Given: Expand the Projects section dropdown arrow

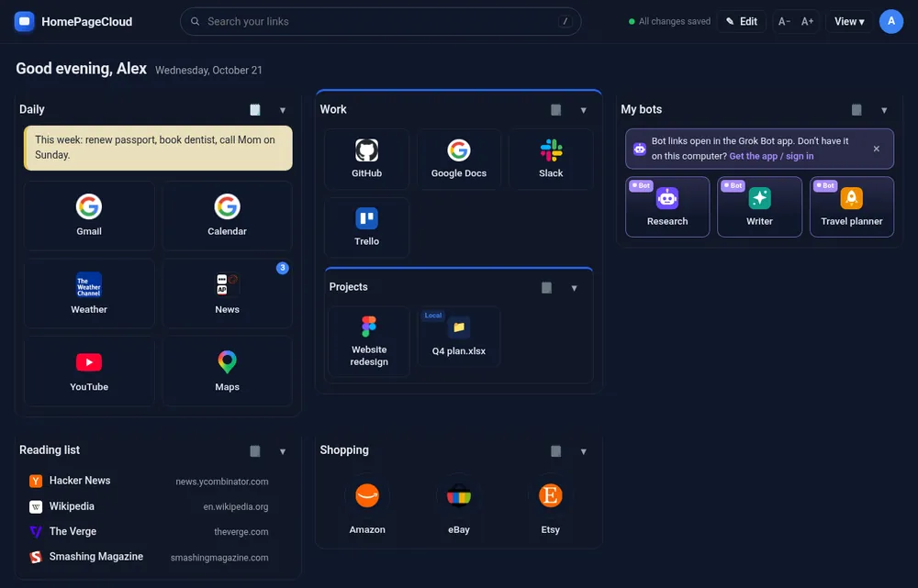Looking at the screenshot, I should 575,288.
